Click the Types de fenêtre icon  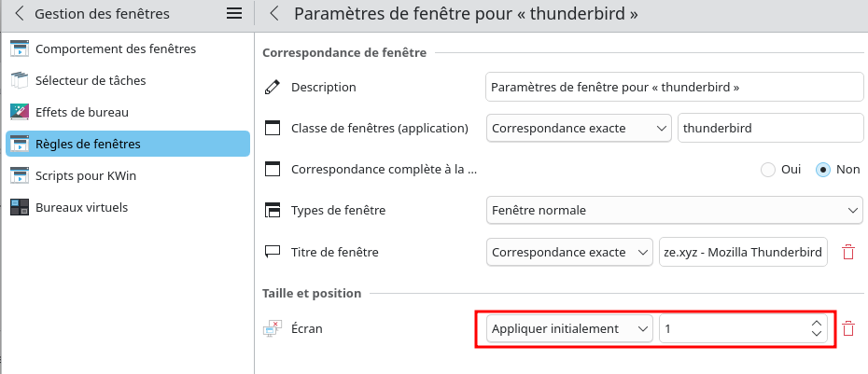(273, 210)
